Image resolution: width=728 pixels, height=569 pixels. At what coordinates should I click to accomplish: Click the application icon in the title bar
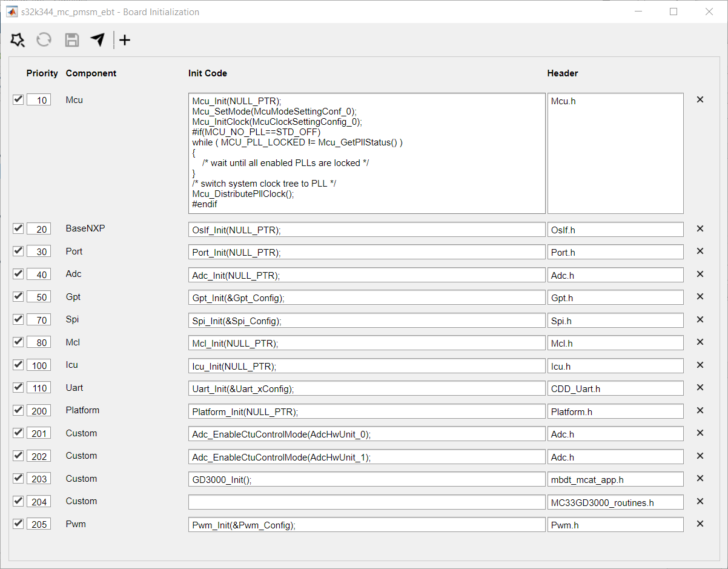tap(12, 12)
